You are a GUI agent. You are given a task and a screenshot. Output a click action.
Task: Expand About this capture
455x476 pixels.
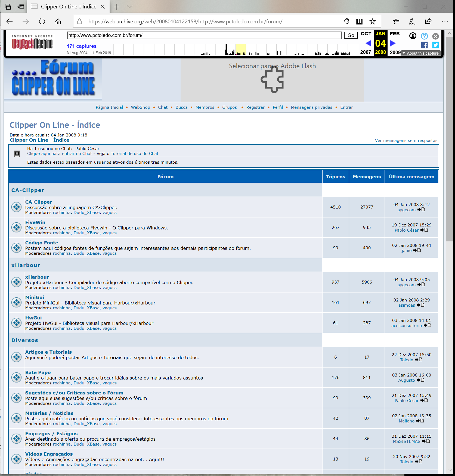[x=420, y=53]
